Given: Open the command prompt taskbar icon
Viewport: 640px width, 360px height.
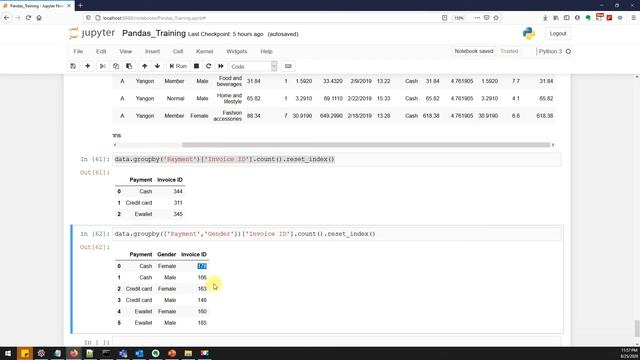Looking at the screenshot, I should pyautogui.click(x=106, y=353).
